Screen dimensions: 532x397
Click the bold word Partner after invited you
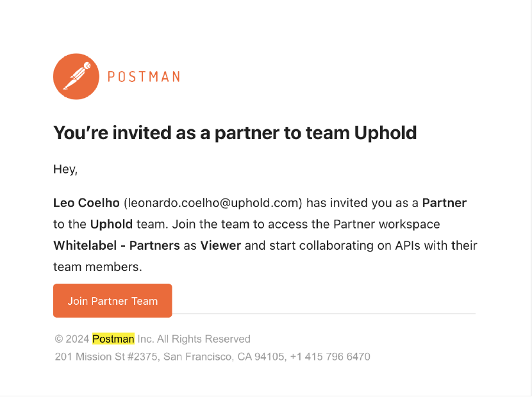coord(444,203)
